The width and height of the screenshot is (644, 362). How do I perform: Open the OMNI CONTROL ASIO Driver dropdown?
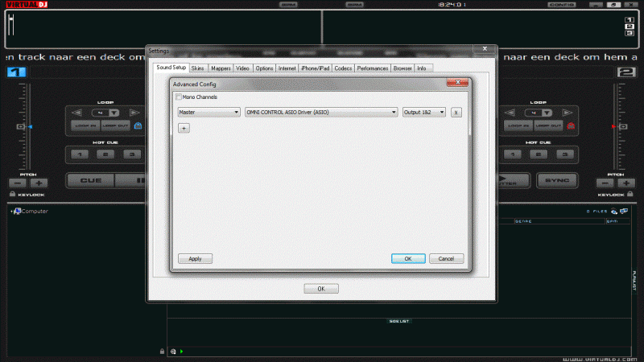point(321,112)
